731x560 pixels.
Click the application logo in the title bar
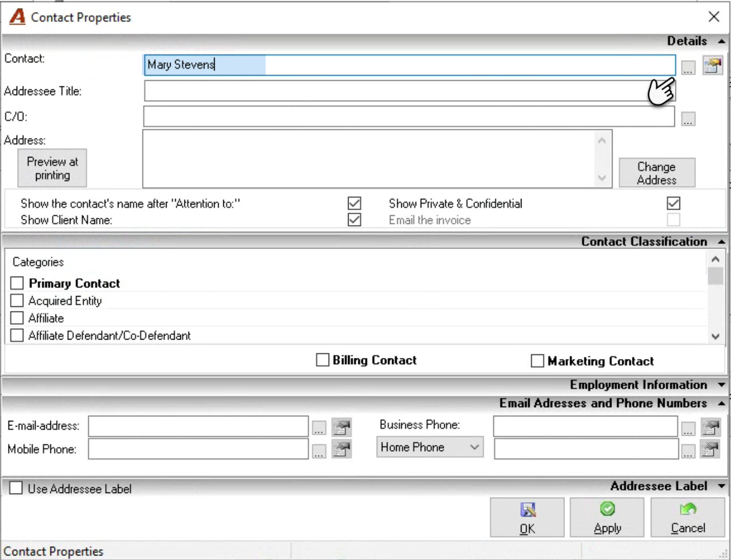(x=17, y=17)
